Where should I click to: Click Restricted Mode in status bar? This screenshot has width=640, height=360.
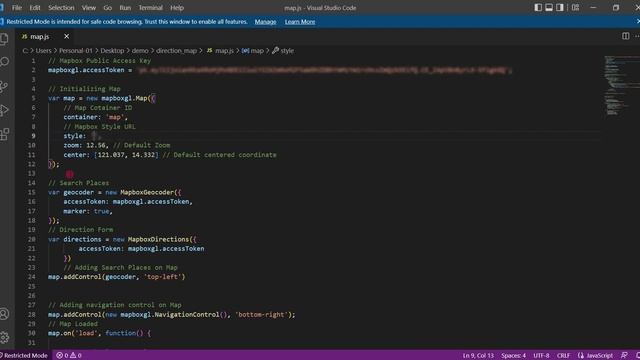tap(24, 356)
